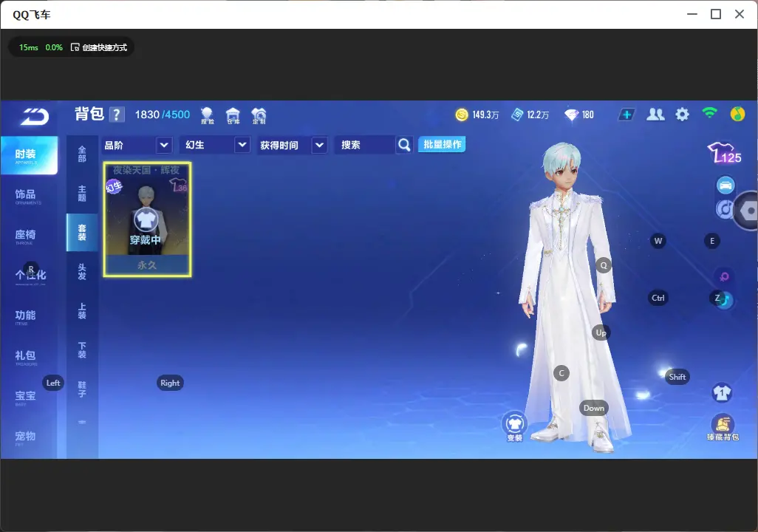Image resolution: width=758 pixels, height=532 pixels.
Task: Click the purple shirt 125 icon
Action: coord(724,153)
